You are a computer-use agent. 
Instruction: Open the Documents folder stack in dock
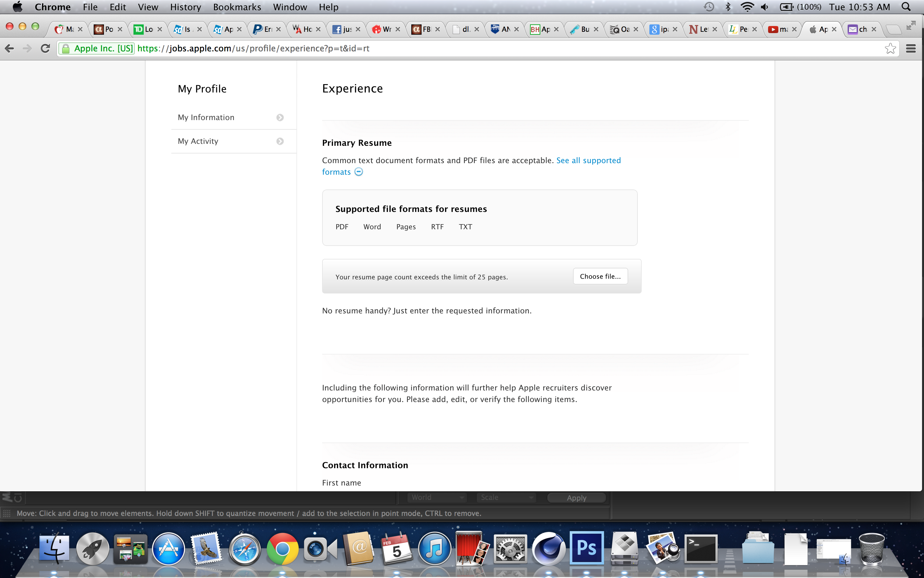pyautogui.click(x=758, y=548)
